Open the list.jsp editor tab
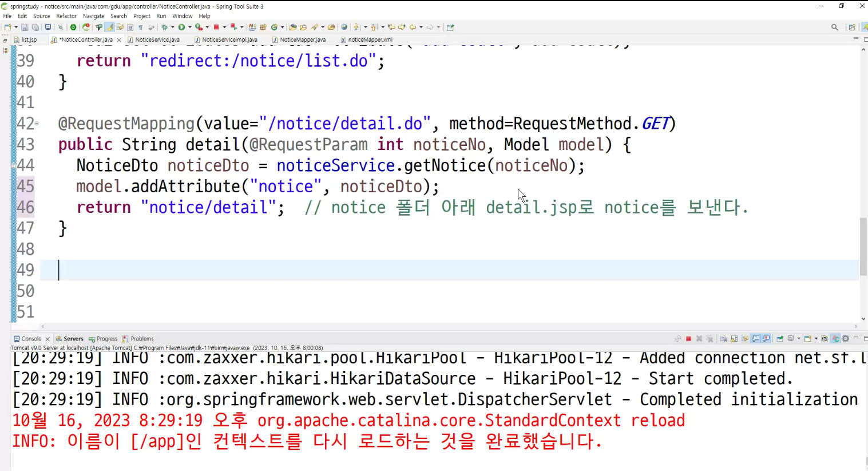868x471 pixels. (x=26, y=39)
